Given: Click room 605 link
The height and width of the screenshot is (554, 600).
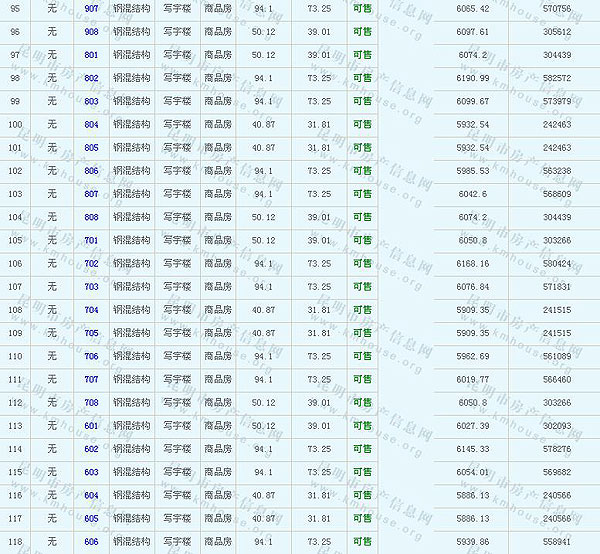Looking at the screenshot, I should tap(91, 518).
